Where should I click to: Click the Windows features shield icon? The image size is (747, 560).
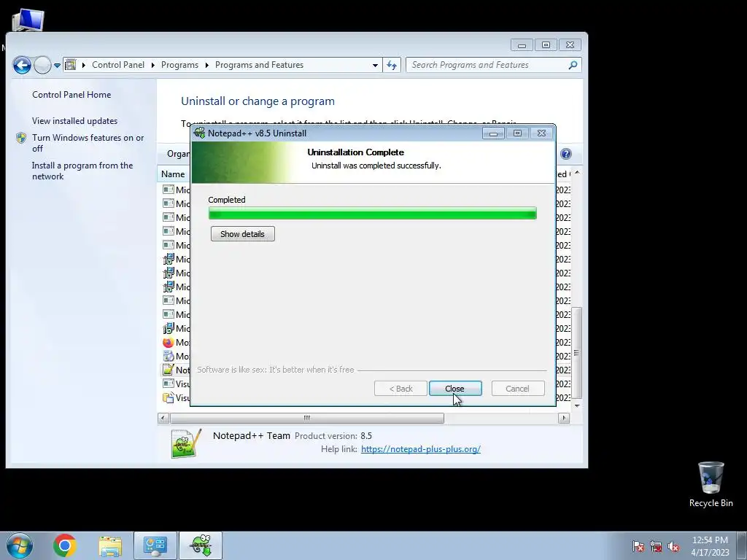[21, 138]
